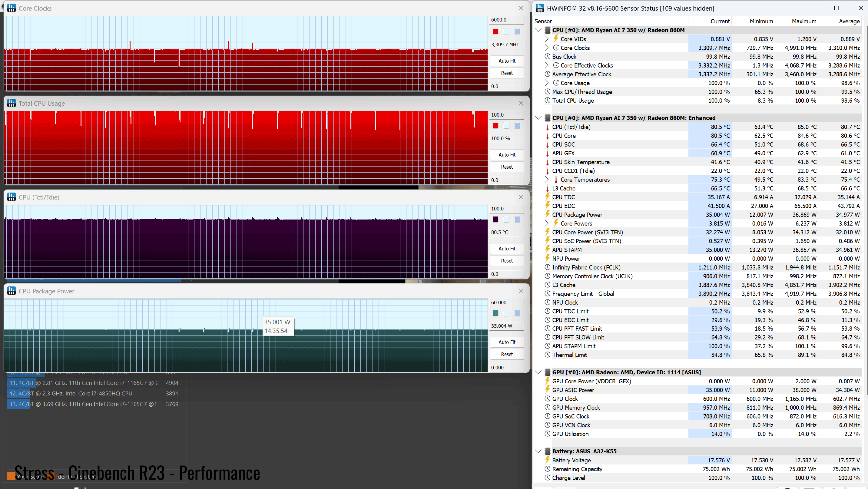Pick the red swatch in Total CPU Usage graph
The height and width of the screenshot is (489, 868).
coord(495,125)
